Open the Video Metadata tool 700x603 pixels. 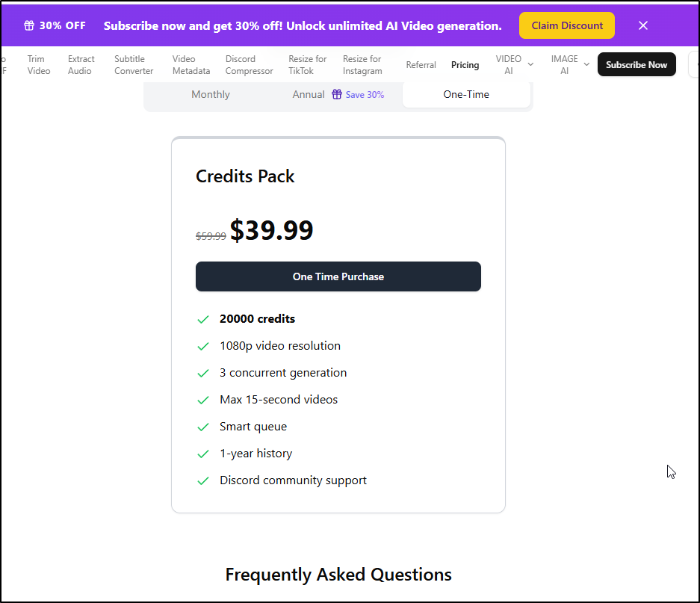[x=191, y=65]
